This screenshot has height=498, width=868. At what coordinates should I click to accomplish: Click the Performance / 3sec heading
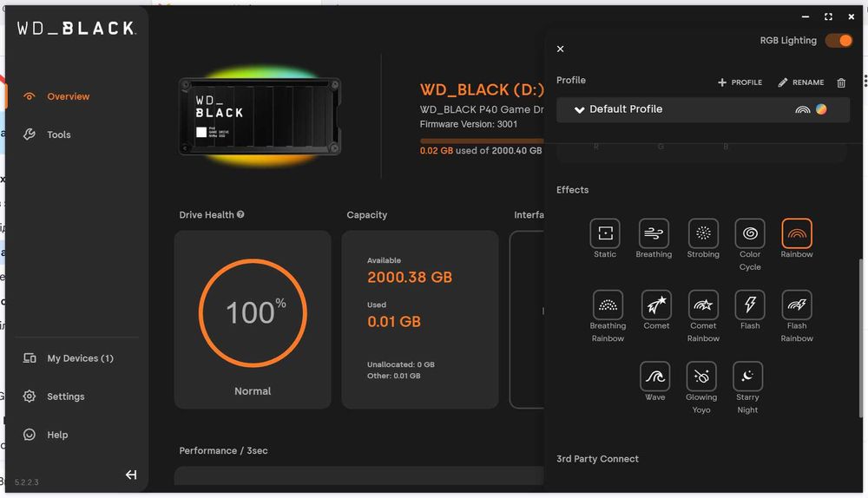(x=223, y=451)
